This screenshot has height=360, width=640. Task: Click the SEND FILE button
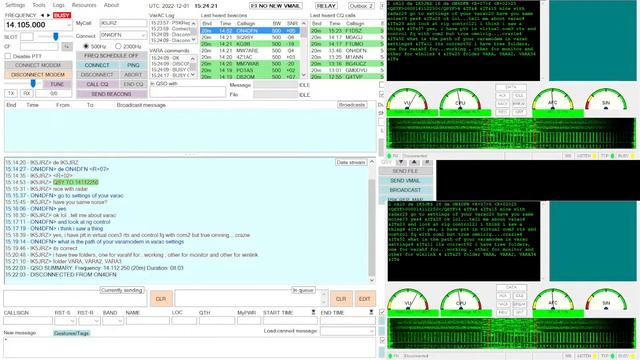(x=405, y=171)
